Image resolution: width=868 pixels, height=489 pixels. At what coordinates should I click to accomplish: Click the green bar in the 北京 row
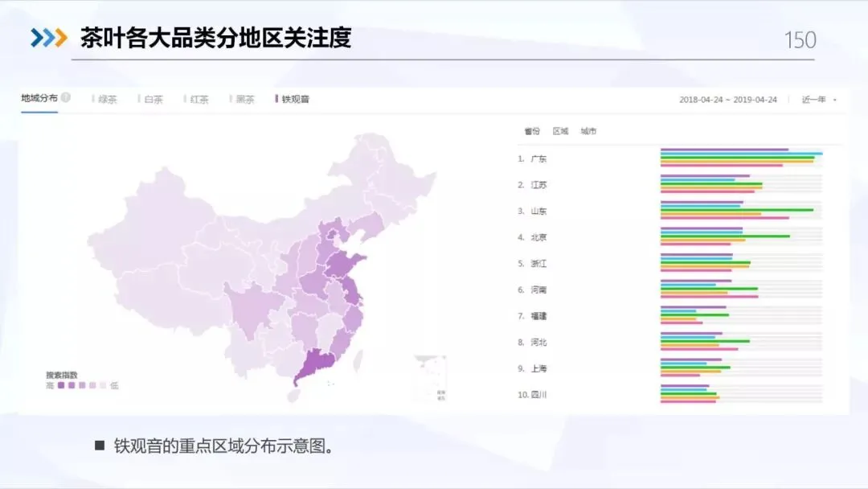(x=725, y=236)
